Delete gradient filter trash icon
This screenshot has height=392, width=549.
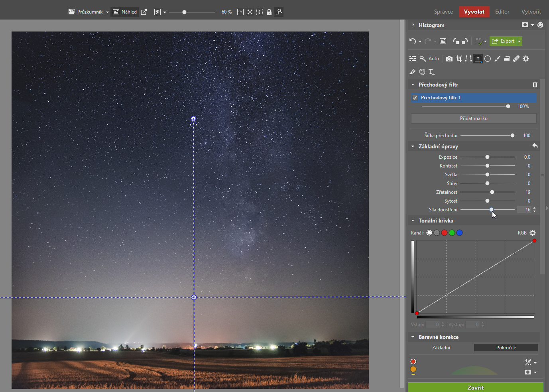pos(535,84)
